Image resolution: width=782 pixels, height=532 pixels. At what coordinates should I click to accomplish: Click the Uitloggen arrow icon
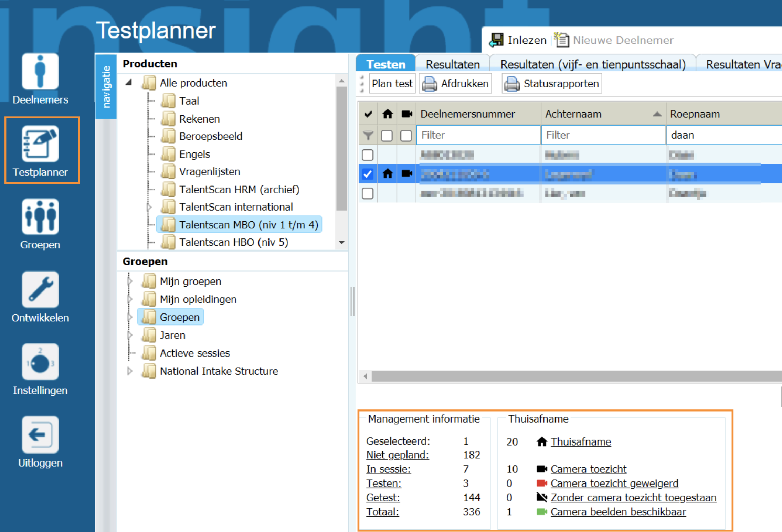[x=40, y=435]
